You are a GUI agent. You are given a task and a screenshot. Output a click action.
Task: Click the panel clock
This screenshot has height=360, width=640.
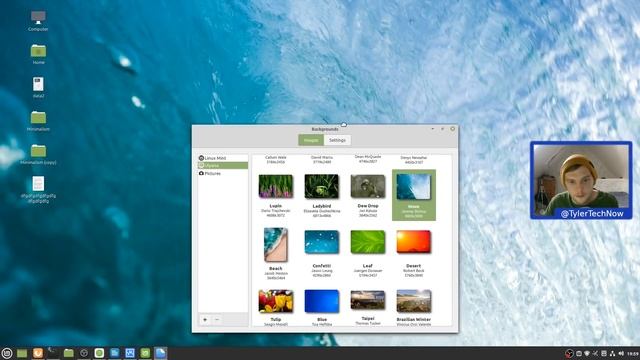point(633,353)
